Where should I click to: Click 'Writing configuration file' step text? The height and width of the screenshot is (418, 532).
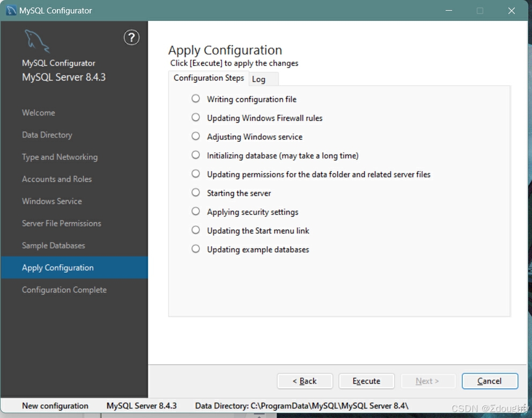(252, 99)
